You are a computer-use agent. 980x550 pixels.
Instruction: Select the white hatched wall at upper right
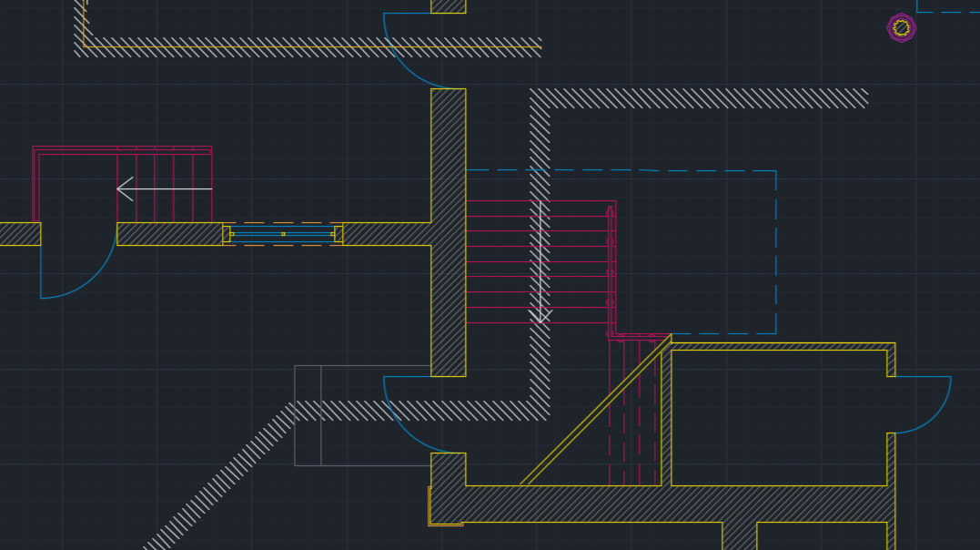[701, 97]
